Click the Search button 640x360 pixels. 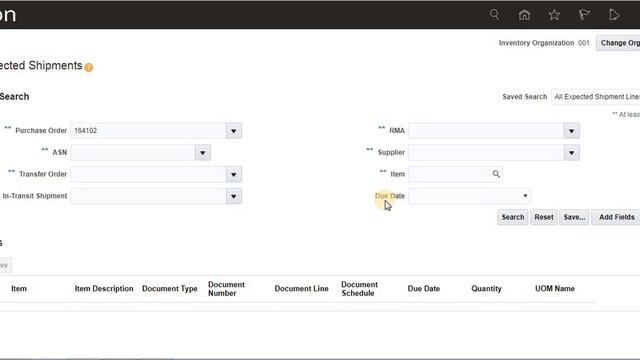513,217
